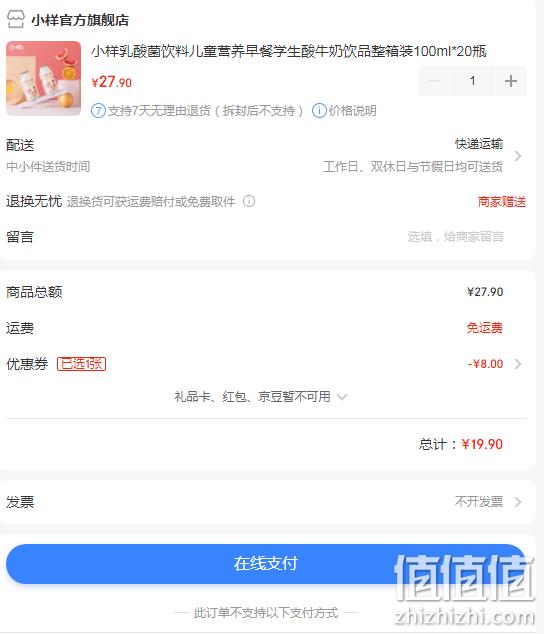Select the 已选1张 coupon tag
544x634 pixels.
tap(81, 363)
